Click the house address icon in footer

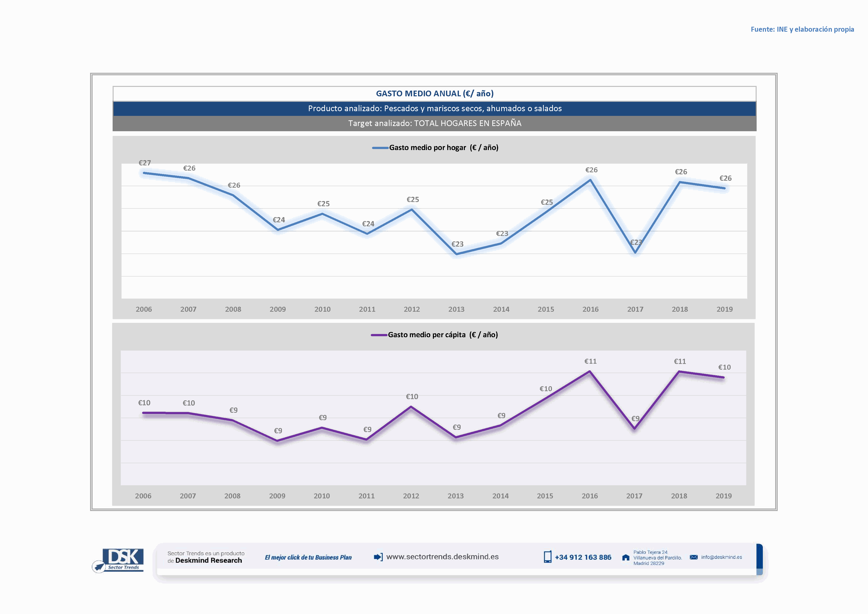pyautogui.click(x=626, y=557)
